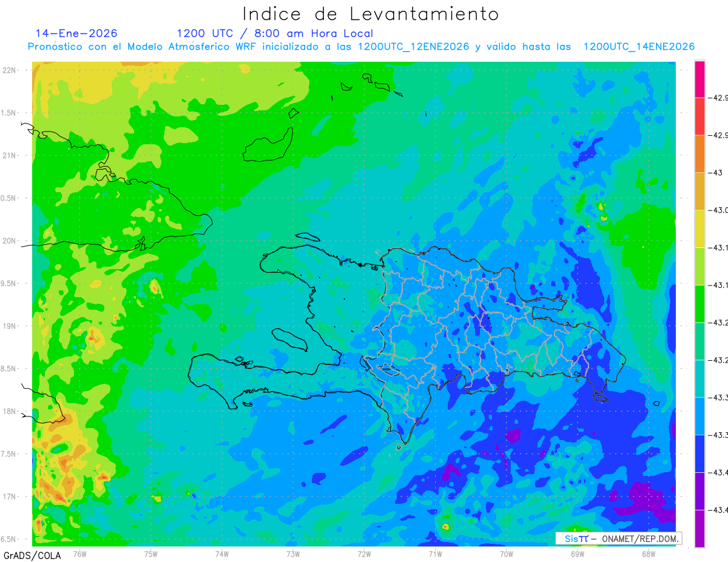
Task: Pick the magenta-pink swatch on the color bar
Action: click(699, 79)
